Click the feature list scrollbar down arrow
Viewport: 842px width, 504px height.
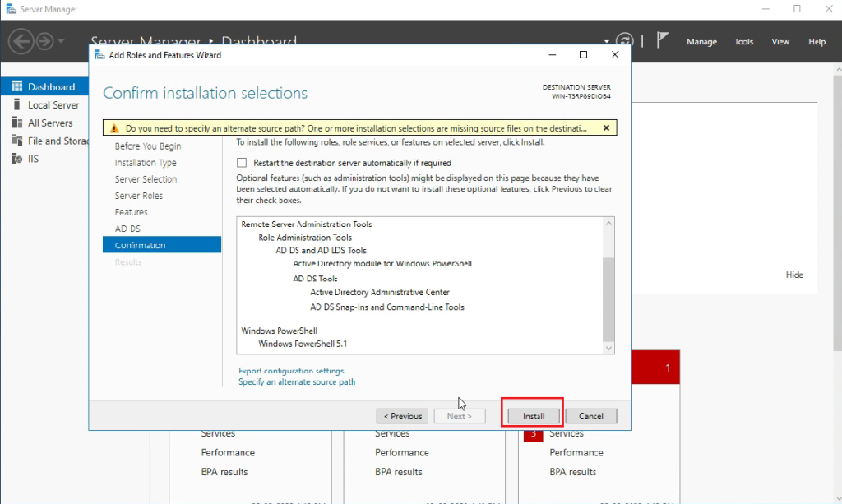tap(608, 348)
